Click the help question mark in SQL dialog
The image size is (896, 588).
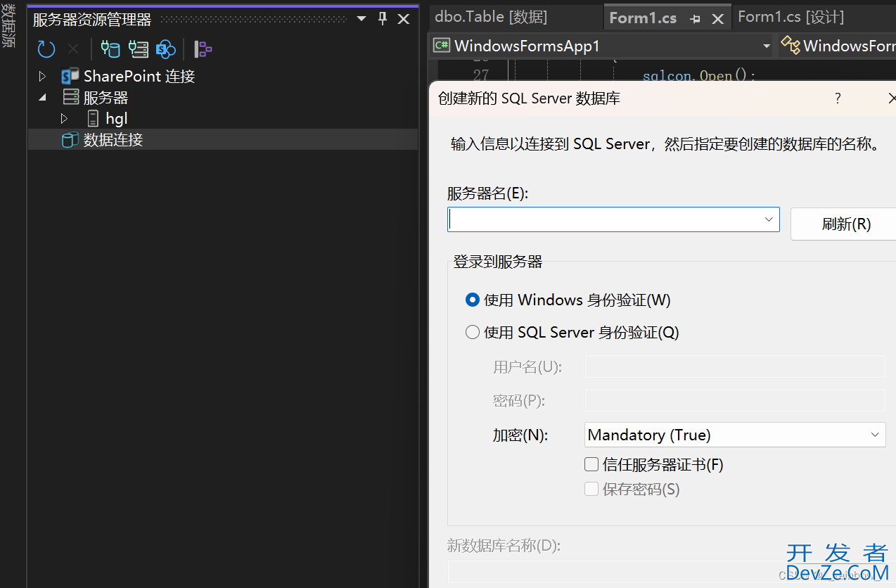click(x=838, y=98)
